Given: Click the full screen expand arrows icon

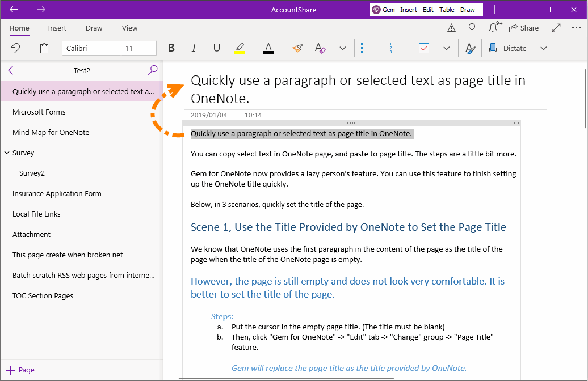Looking at the screenshot, I should coord(556,28).
